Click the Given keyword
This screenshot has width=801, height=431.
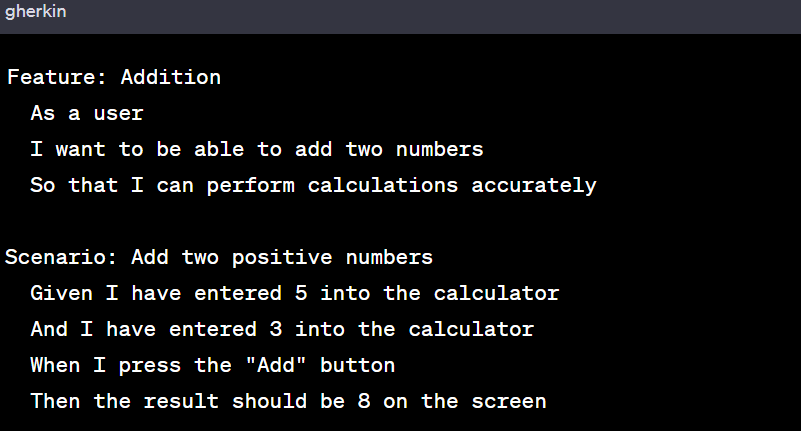(x=61, y=293)
